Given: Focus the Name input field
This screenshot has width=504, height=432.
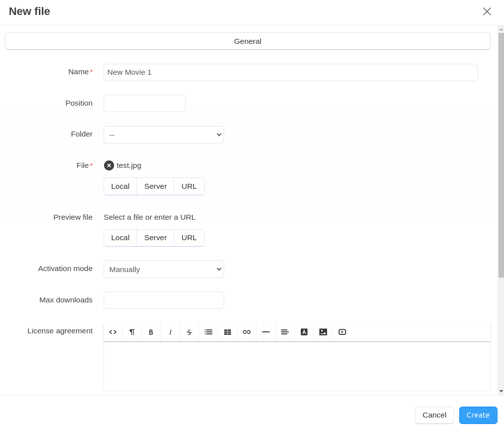Looking at the screenshot, I should coord(290,72).
